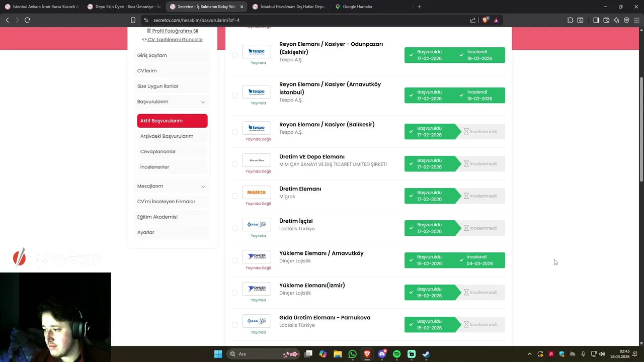The height and width of the screenshot is (362, 644).
Task: Open Brave Shields lion icon
Action: click(485, 20)
